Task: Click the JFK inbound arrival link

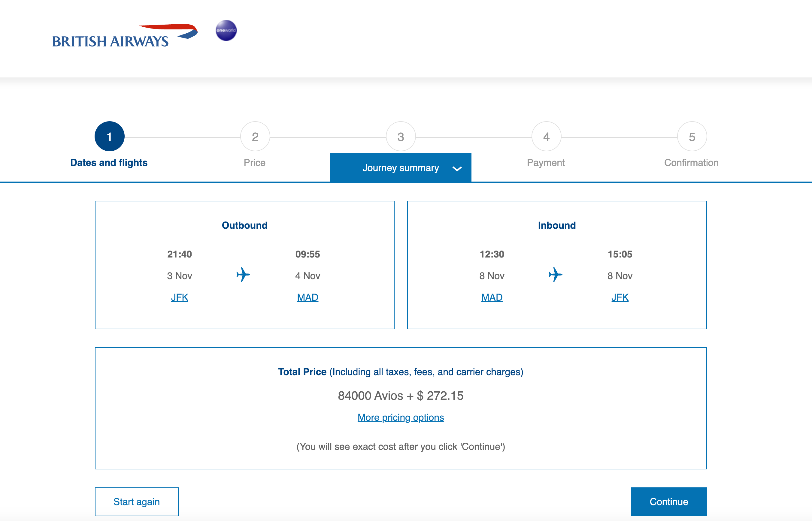Action: (x=620, y=297)
